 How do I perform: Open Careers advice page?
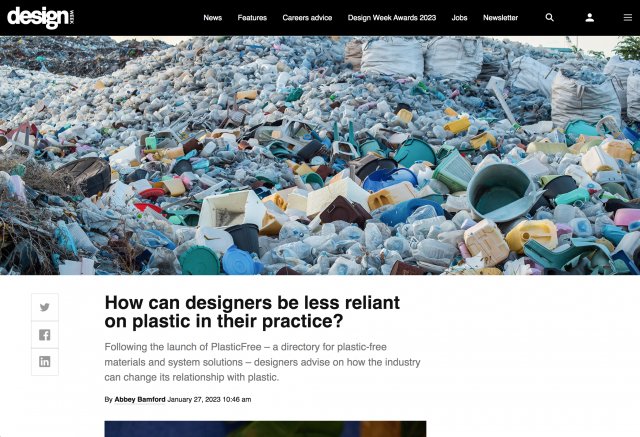[x=307, y=18]
